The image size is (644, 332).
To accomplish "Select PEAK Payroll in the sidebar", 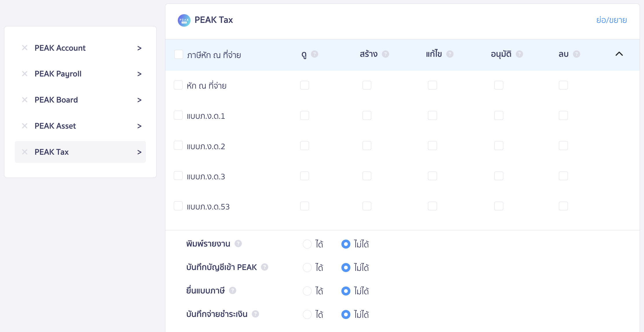I will 58,74.
